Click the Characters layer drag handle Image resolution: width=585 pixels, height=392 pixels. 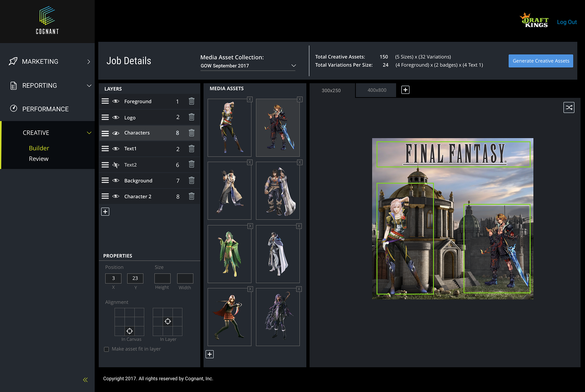tap(105, 133)
